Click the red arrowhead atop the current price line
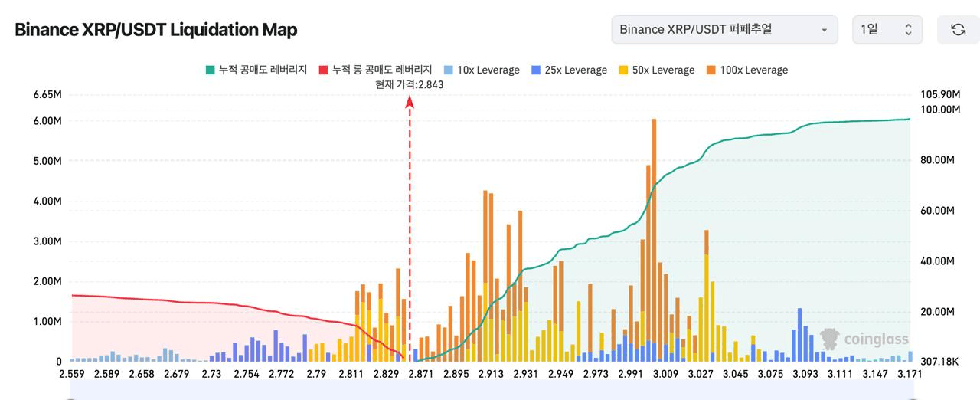The height and width of the screenshot is (400, 980). [x=410, y=103]
